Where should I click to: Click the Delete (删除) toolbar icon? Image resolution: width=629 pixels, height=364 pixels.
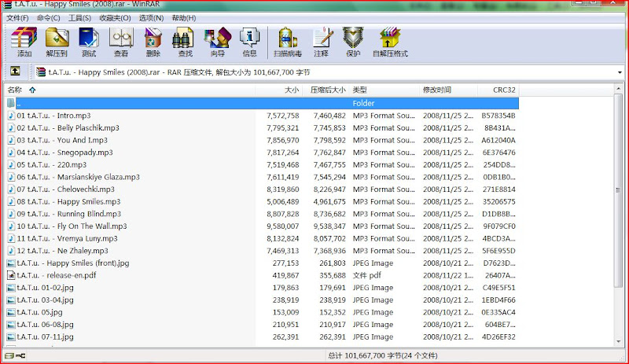click(153, 42)
